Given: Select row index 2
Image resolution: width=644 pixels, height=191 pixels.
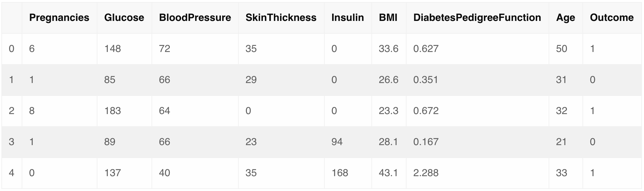Looking at the screenshot, I should [11, 111].
